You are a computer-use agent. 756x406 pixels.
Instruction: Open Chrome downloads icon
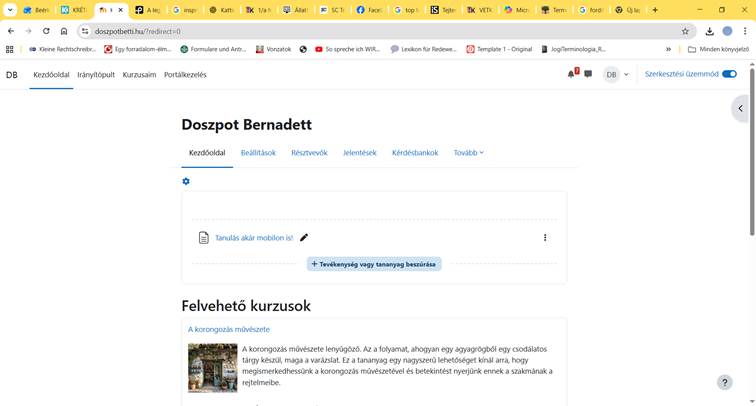click(709, 31)
